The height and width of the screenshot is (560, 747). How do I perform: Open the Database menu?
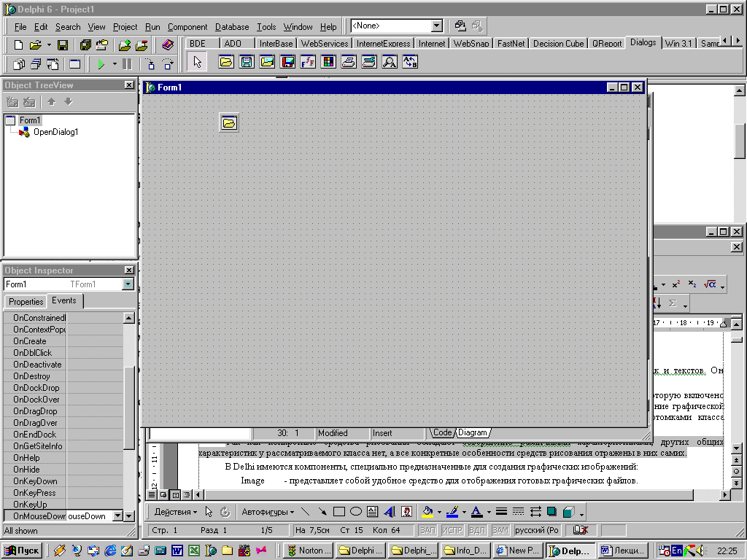coord(232,27)
